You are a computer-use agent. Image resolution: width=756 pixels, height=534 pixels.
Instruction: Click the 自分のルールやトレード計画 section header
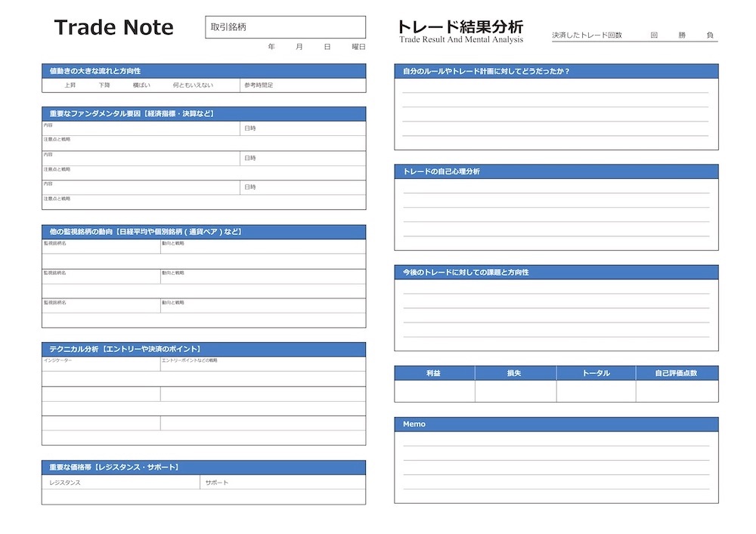(556, 71)
